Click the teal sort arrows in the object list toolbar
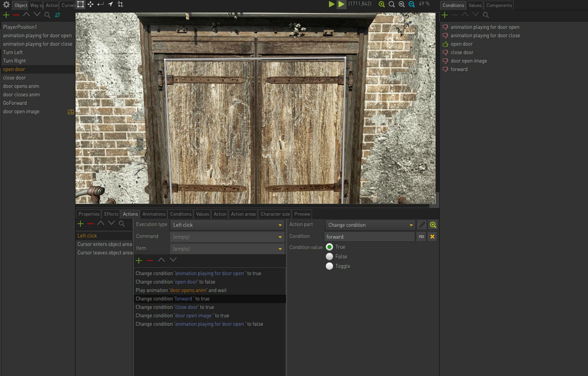 pyautogui.click(x=57, y=15)
